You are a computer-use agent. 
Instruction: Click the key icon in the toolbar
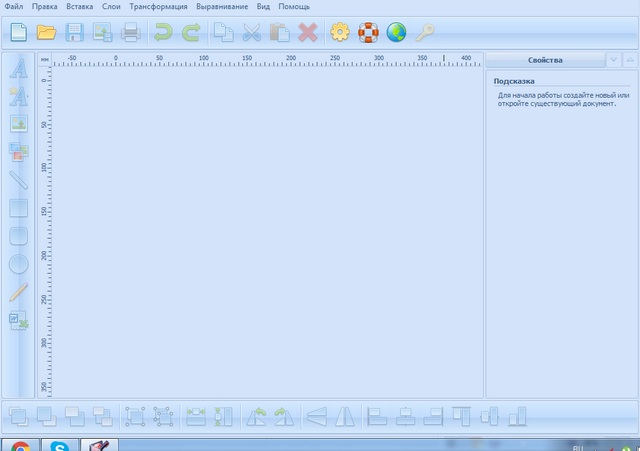[x=424, y=33]
